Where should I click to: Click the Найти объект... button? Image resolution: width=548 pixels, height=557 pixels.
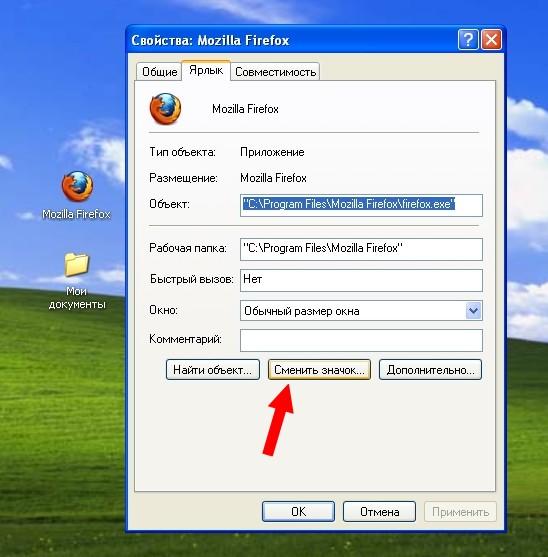tap(213, 370)
